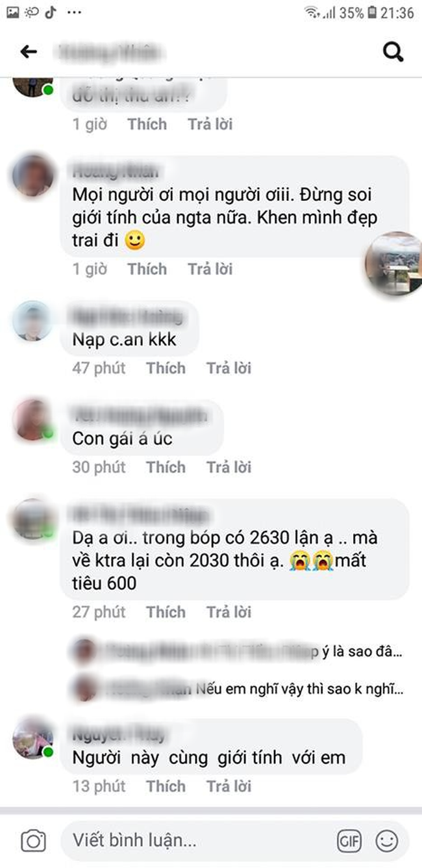Reply to the 13 phút comment
Image resolution: width=422 pixels, height=868 pixels.
click(x=229, y=786)
